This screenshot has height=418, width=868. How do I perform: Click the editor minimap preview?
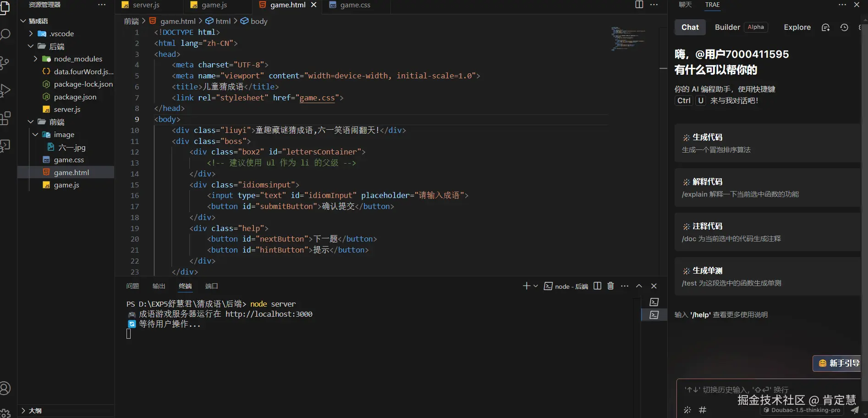[628, 38]
